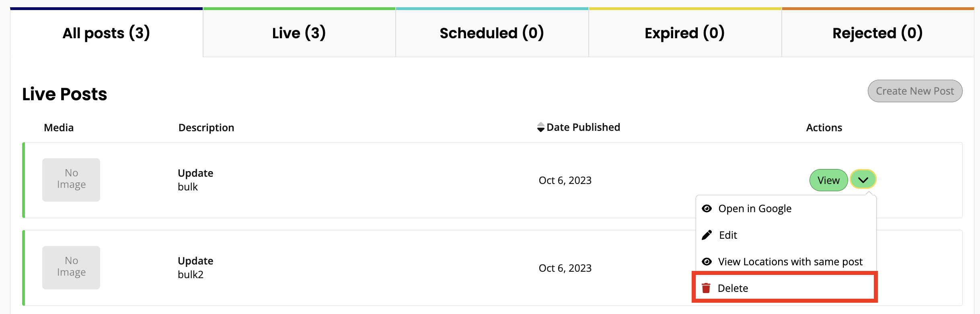Click the sort arrows beside Date Published
This screenshot has height=314, width=980.
click(x=540, y=127)
